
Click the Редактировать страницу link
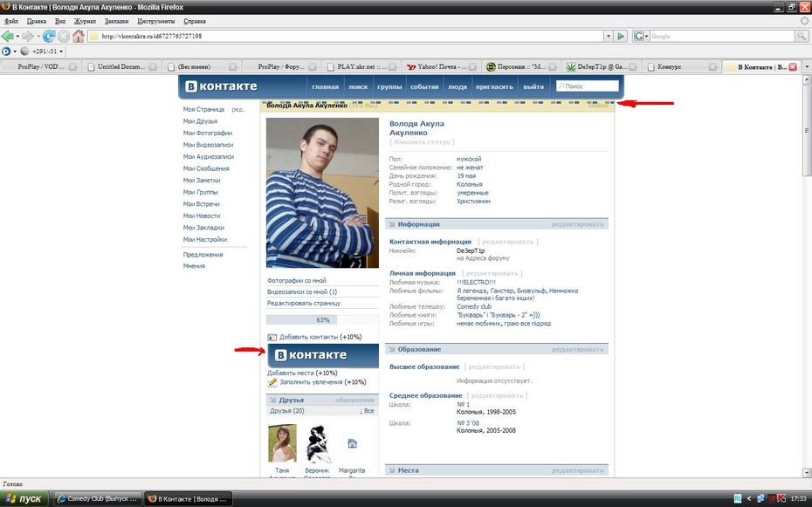point(304,304)
